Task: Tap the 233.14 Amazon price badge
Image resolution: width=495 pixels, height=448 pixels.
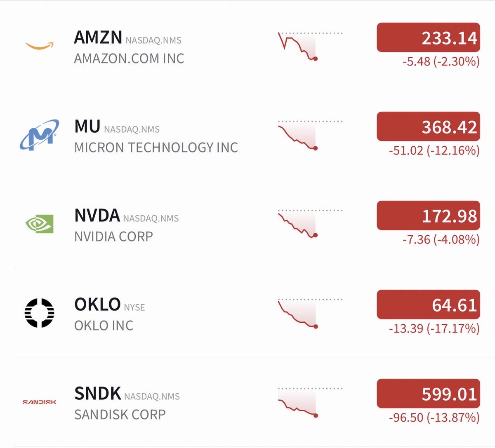Action: [x=428, y=38]
